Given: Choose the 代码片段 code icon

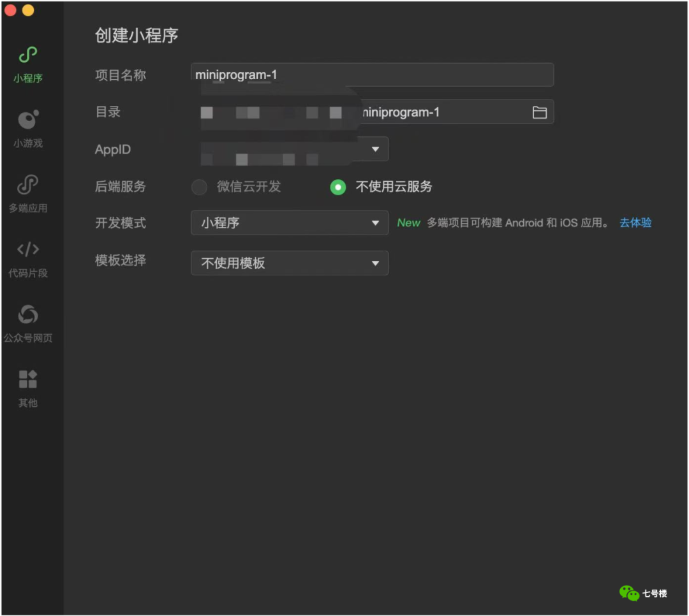Looking at the screenshot, I should [x=28, y=249].
